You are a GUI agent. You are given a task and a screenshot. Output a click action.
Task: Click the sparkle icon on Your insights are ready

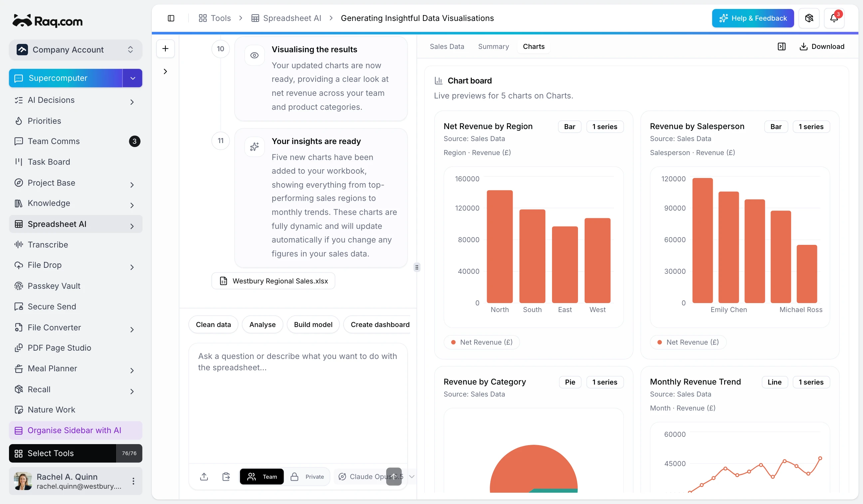pyautogui.click(x=254, y=147)
